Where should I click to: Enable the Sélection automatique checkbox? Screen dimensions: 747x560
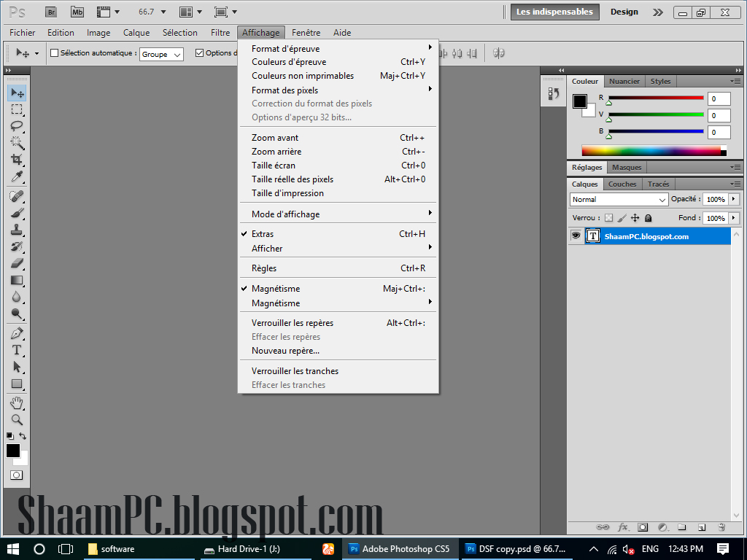coord(54,53)
